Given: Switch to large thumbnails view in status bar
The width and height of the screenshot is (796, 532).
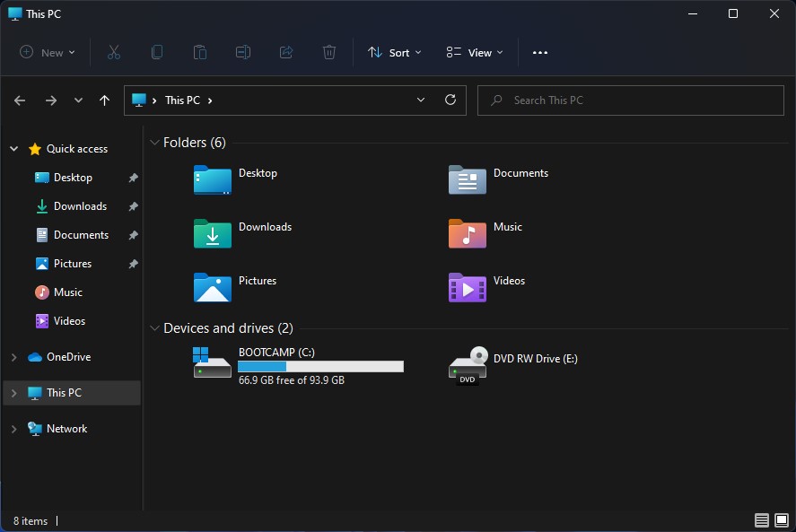Looking at the screenshot, I should 782,520.
